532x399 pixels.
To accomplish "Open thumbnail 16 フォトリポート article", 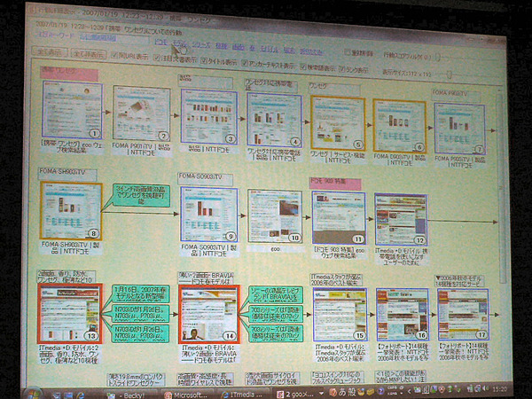I will click(403, 315).
